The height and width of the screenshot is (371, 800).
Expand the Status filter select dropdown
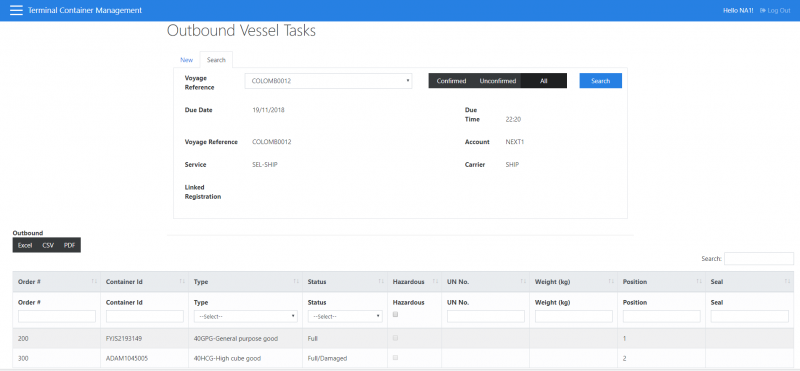click(345, 316)
